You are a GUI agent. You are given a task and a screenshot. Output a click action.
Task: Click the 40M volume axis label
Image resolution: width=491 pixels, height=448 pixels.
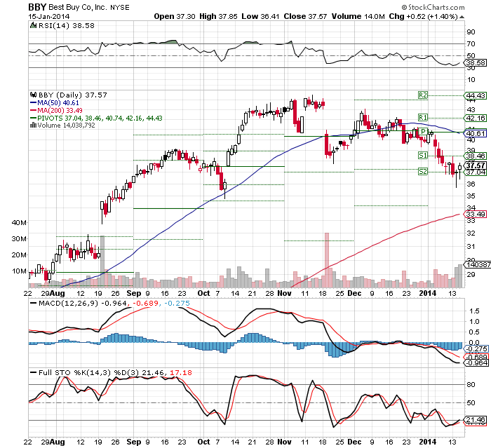(x=19, y=222)
